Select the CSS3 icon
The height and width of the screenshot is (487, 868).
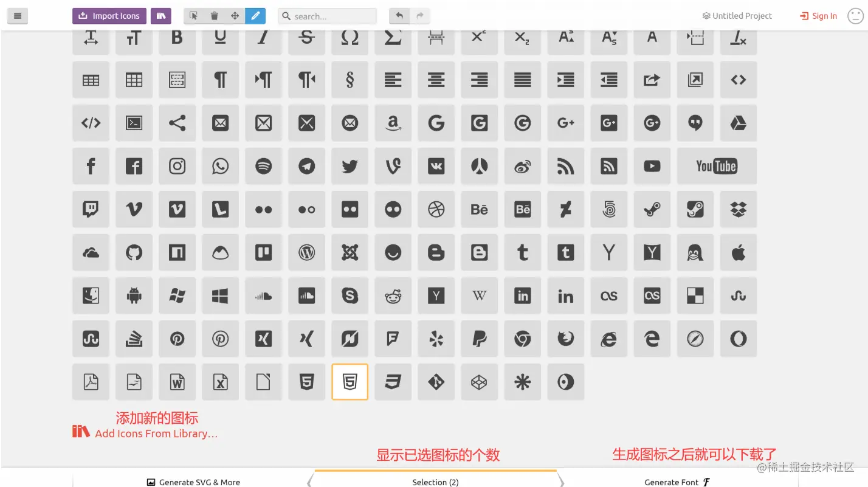393,382
